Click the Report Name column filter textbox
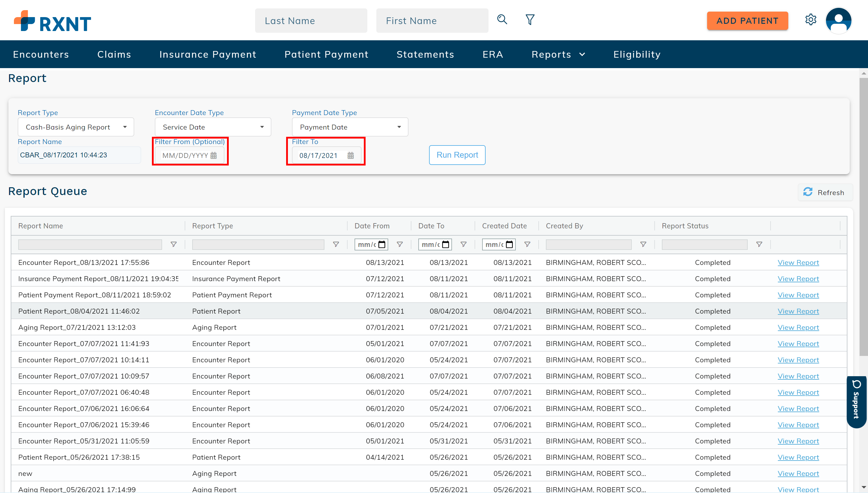868x493 pixels. 90,244
